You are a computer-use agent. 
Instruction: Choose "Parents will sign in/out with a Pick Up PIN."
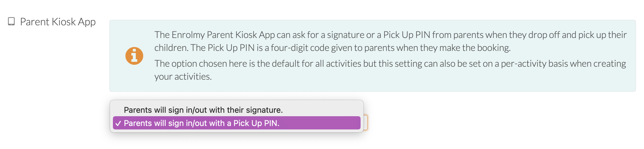point(236,123)
